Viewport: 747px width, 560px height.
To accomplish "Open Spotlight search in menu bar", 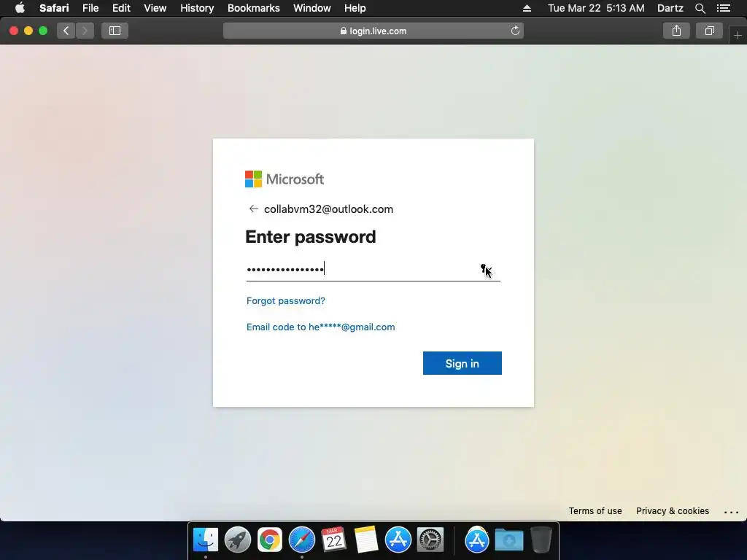I will click(700, 8).
